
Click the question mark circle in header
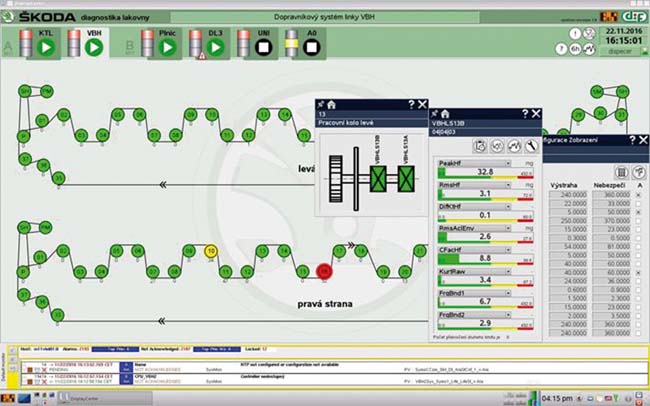point(560,49)
